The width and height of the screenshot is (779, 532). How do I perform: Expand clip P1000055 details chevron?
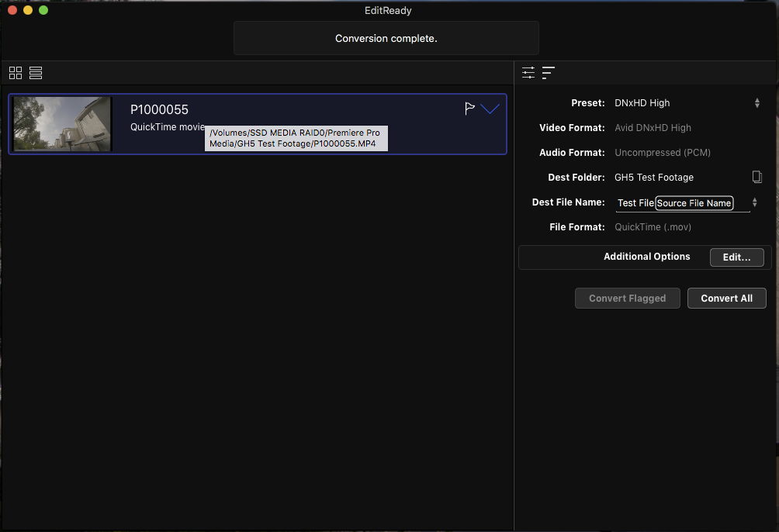click(x=490, y=109)
